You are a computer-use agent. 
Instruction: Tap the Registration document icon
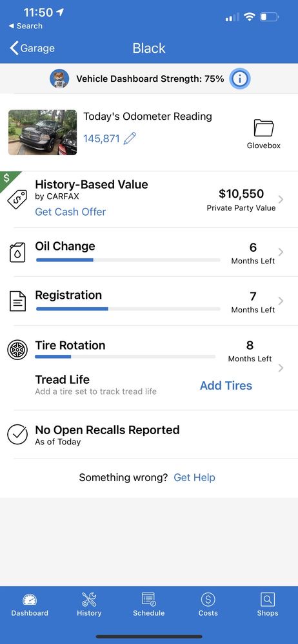pyautogui.click(x=17, y=301)
